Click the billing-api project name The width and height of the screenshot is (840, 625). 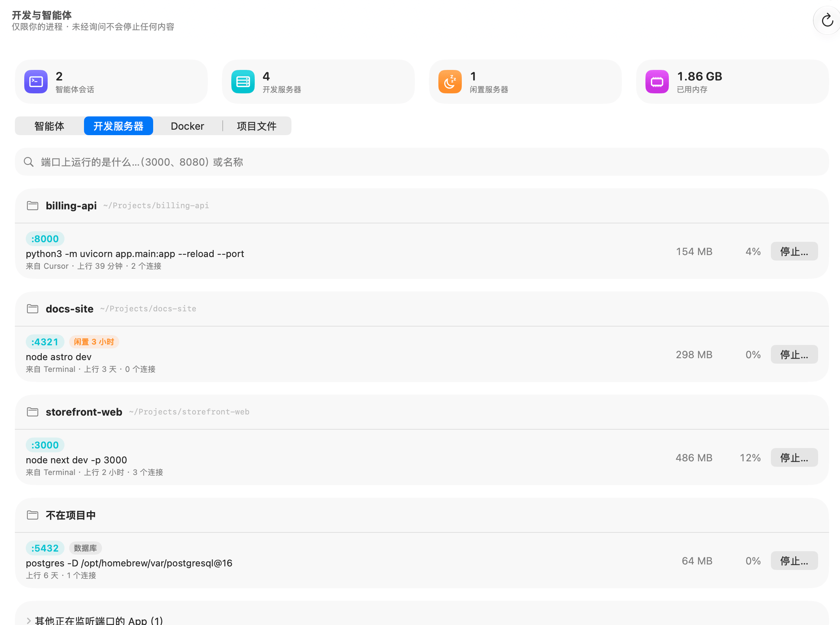click(71, 205)
